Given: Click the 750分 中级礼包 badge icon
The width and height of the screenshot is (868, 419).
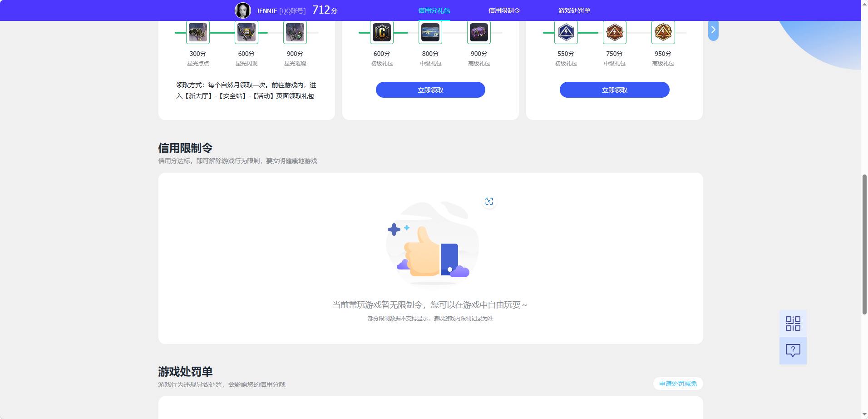Looking at the screenshot, I should tap(615, 32).
